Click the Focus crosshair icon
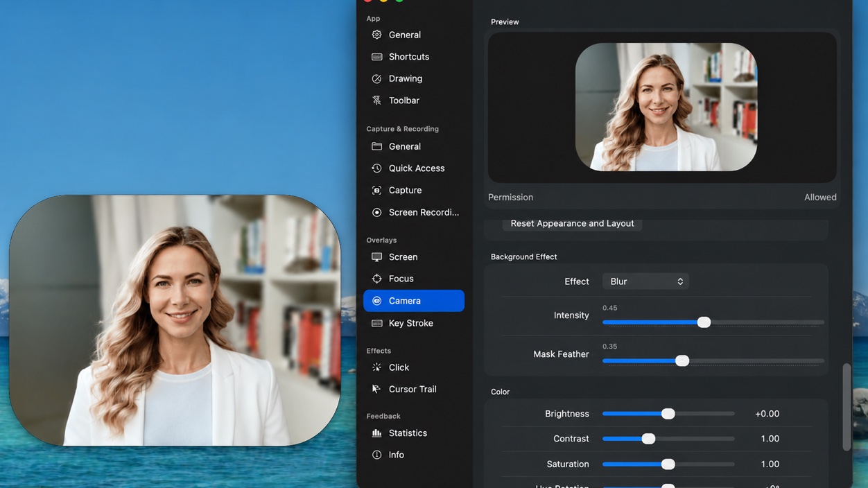868x488 pixels. [376, 279]
